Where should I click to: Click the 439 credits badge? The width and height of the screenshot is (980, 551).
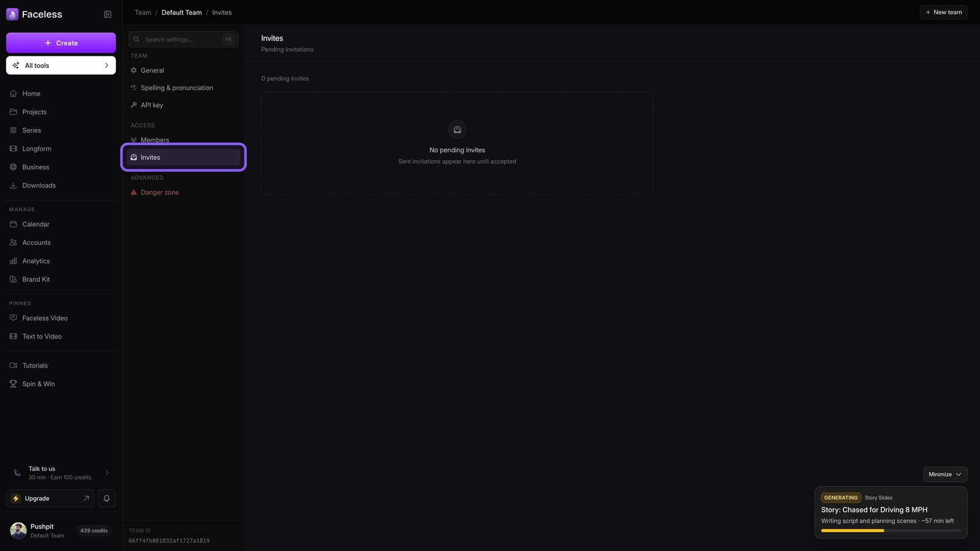[94, 531]
